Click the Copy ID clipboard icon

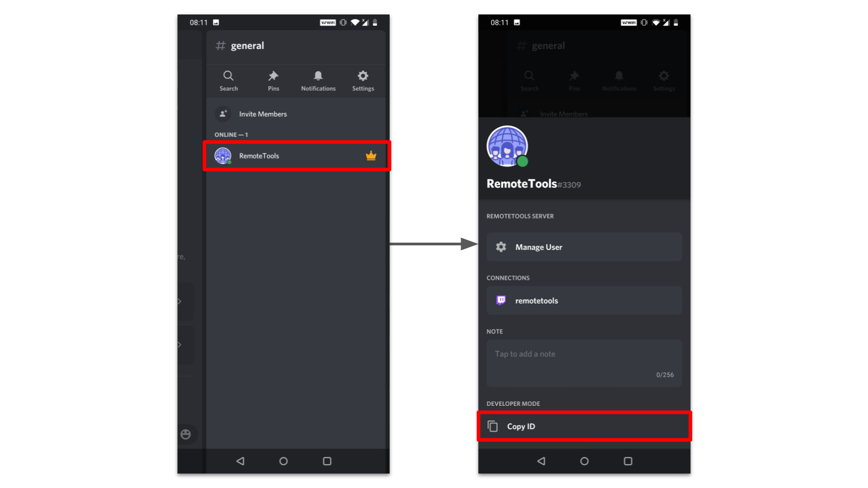pyautogui.click(x=495, y=426)
